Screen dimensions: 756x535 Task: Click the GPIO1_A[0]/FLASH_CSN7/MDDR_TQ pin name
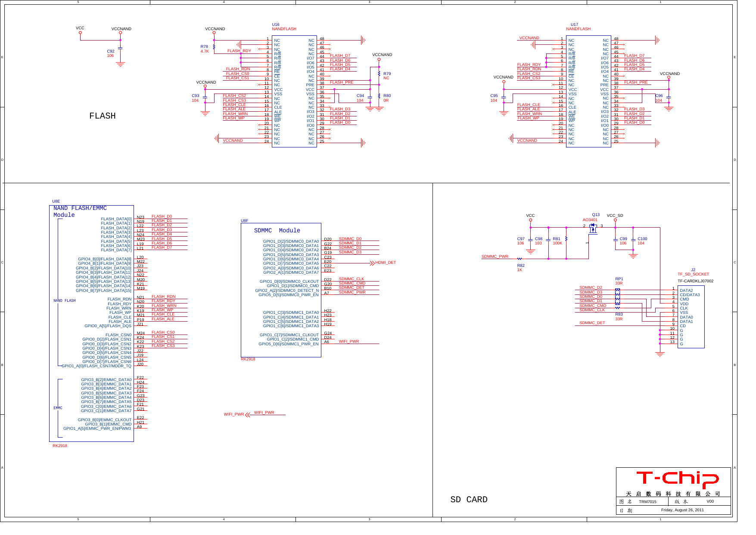96,366
